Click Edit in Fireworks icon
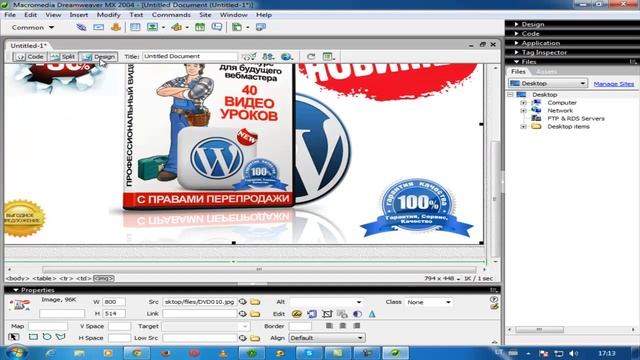Screen dimensions: 640x360 click(297, 313)
